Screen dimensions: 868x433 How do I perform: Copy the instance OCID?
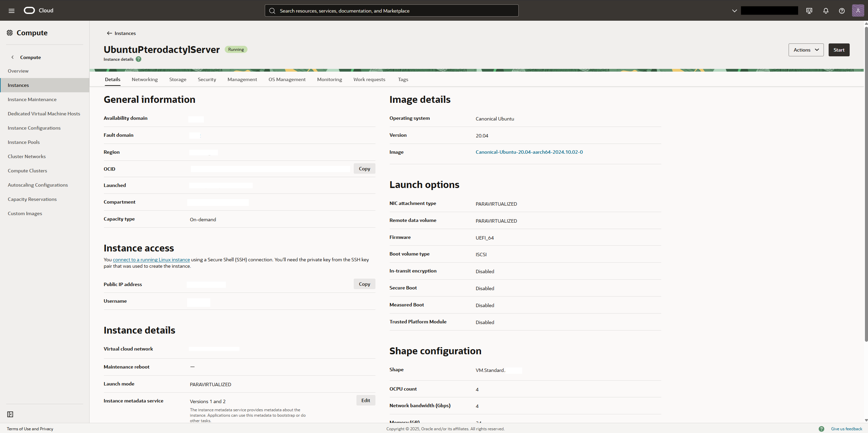coord(364,169)
